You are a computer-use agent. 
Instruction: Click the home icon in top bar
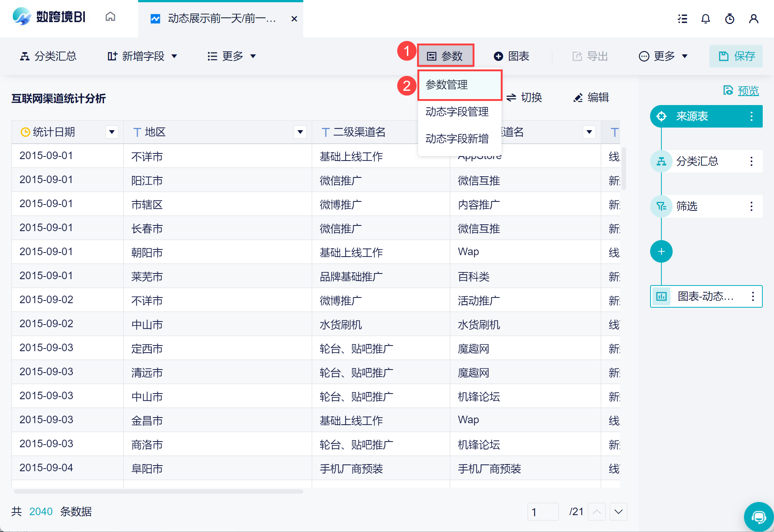[110, 17]
